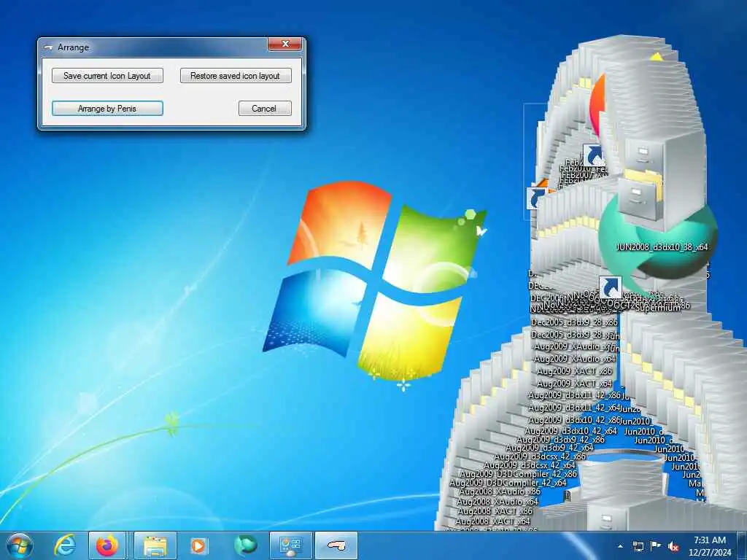747x560 pixels.
Task: Select Aug2009_d3dx9_42_x86 desktop file
Action: coord(561,440)
